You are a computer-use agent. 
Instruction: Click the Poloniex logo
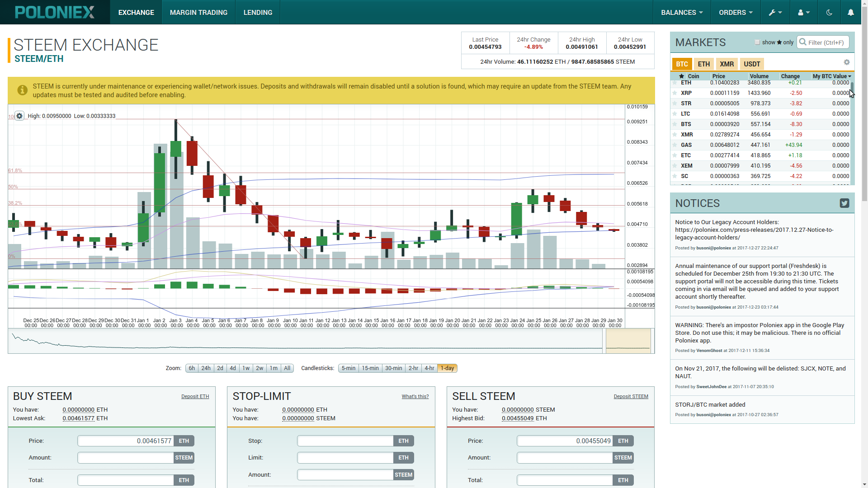coord(55,12)
